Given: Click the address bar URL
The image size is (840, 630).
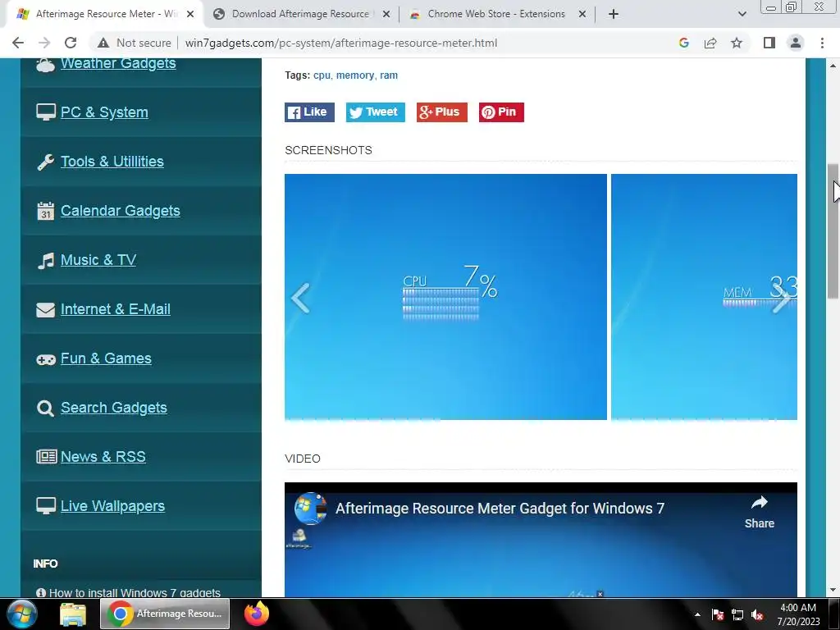Looking at the screenshot, I should pyautogui.click(x=340, y=43).
